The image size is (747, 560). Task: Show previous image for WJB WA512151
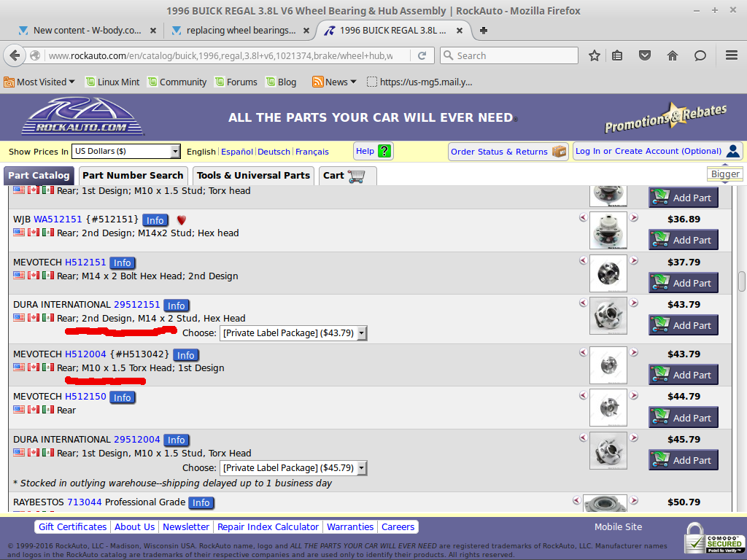583,217
